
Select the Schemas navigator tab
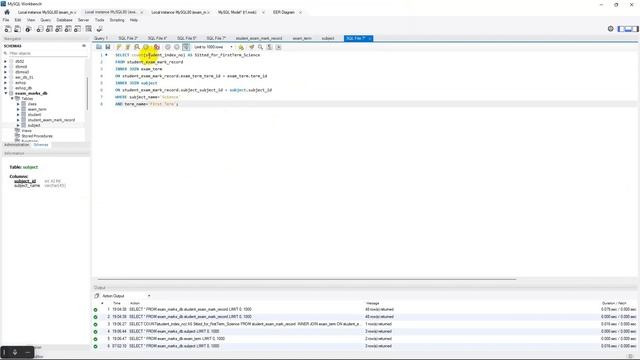(x=41, y=145)
